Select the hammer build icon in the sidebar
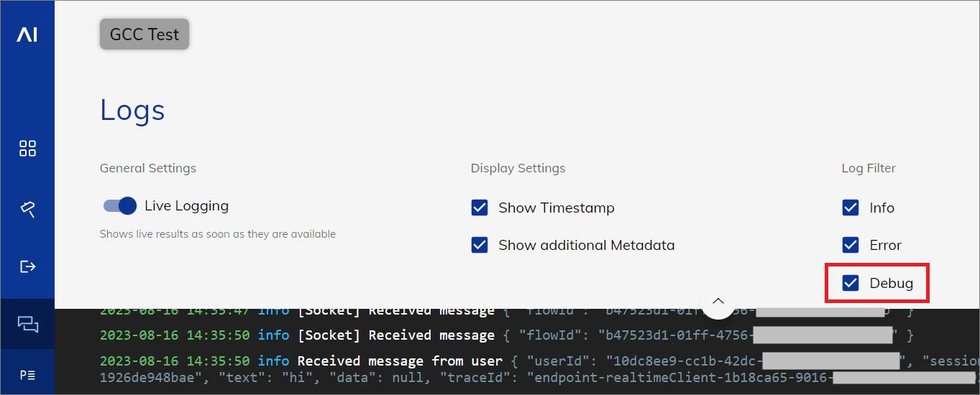This screenshot has height=395, width=980. click(27, 208)
